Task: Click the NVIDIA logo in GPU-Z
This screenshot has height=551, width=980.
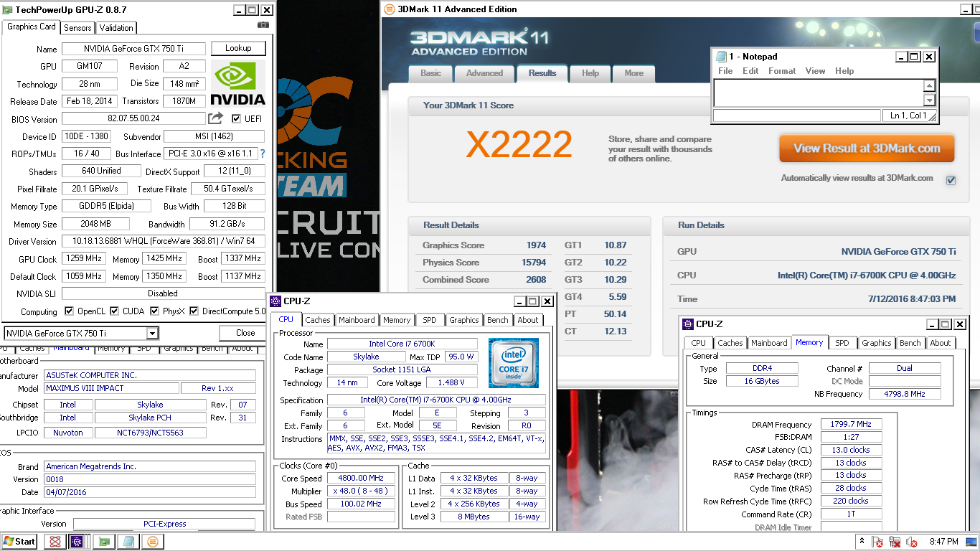Action: click(x=237, y=85)
